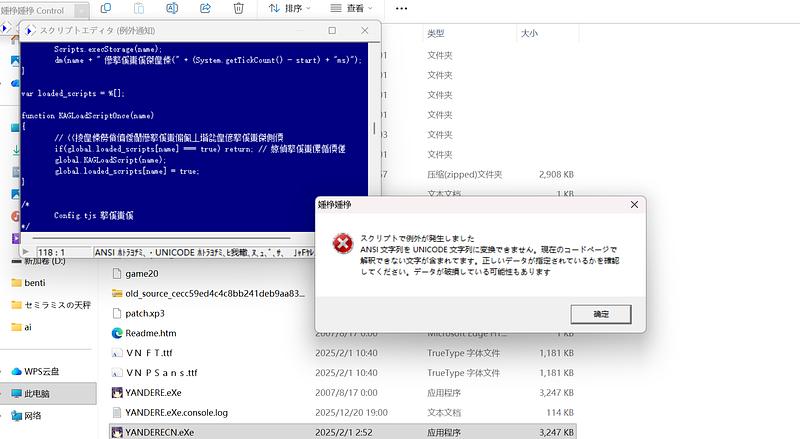Click the share icon in Explorer toolbar
This screenshot has width=800, height=439.
(206, 9)
